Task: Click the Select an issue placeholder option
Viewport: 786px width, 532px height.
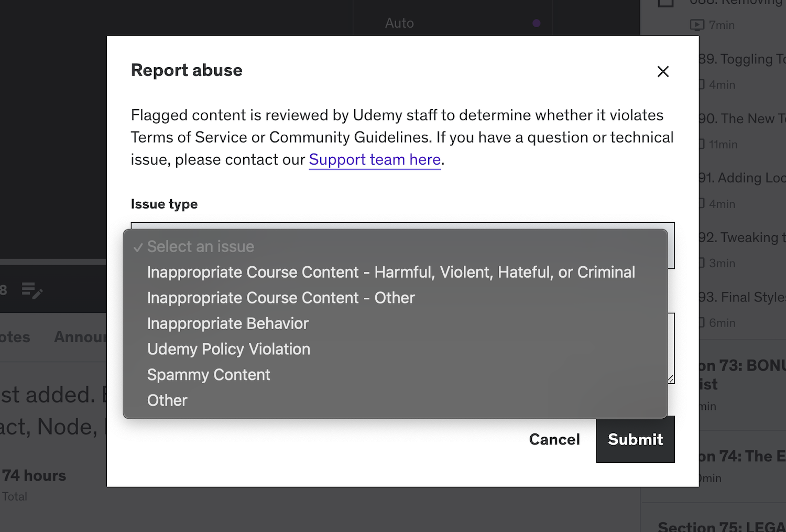Action: tap(200, 246)
